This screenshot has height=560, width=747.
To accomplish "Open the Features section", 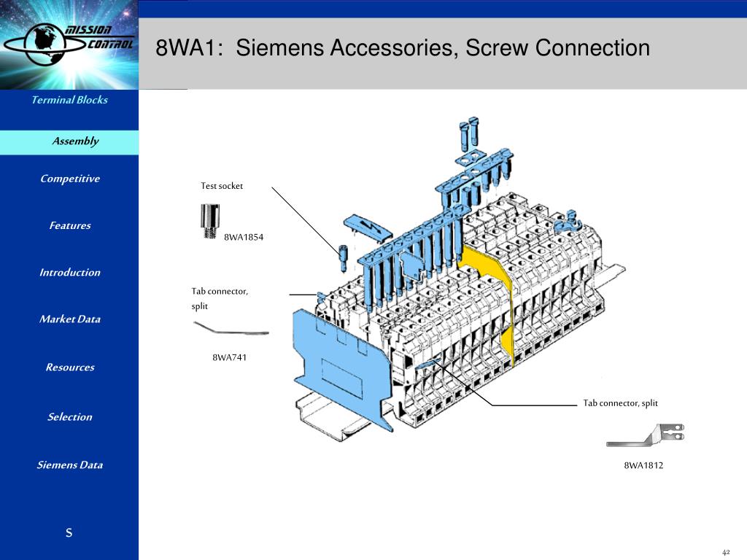I will 69,225.
